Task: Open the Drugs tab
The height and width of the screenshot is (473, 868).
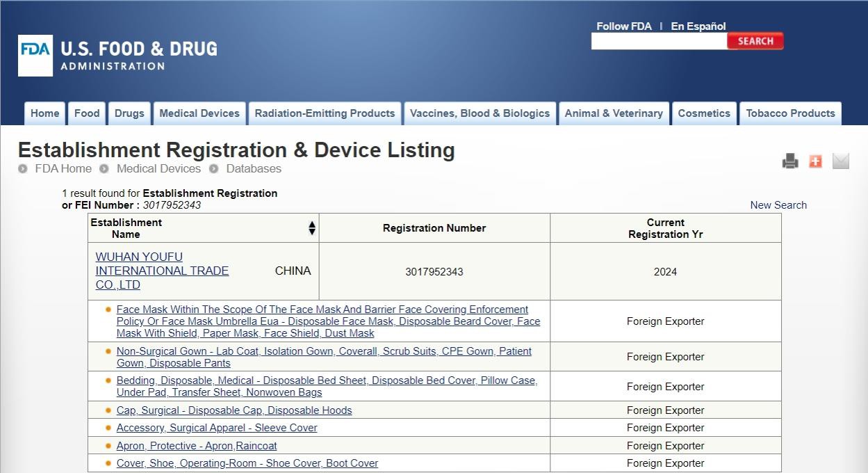Action: coord(129,113)
